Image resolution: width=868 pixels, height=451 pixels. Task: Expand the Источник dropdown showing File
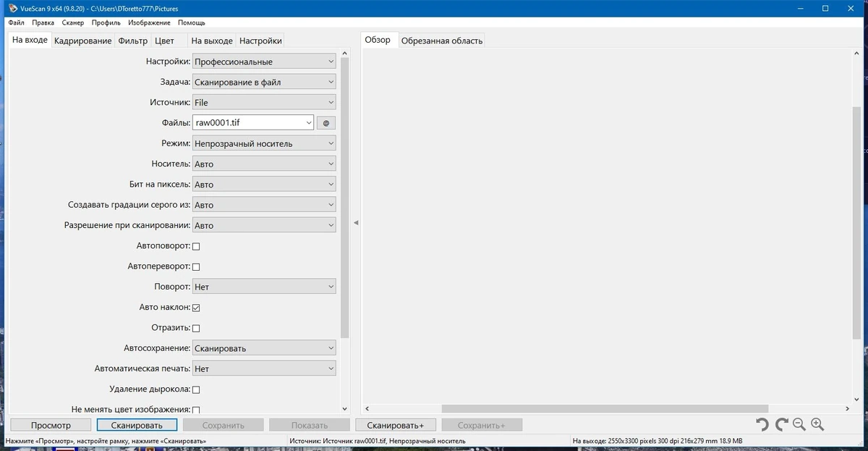(x=264, y=102)
